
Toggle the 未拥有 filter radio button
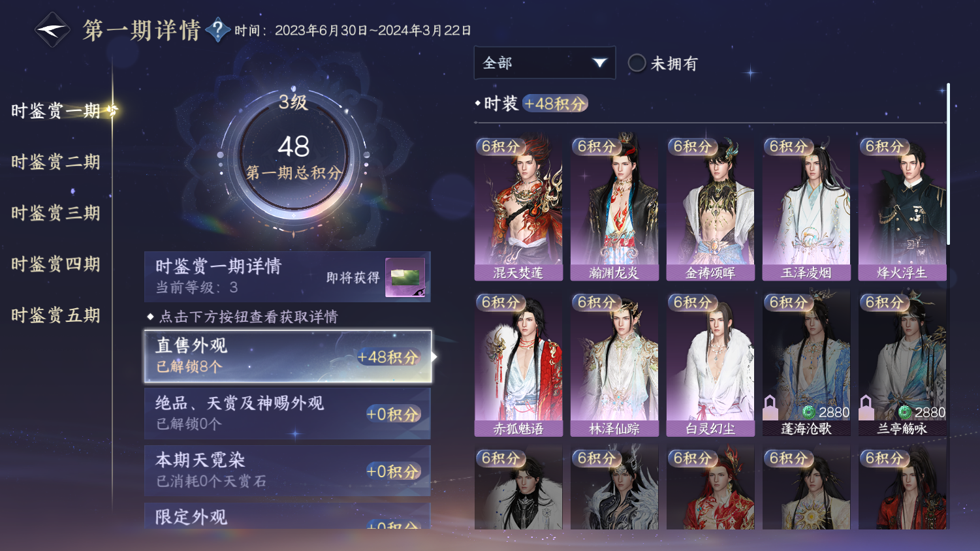637,63
